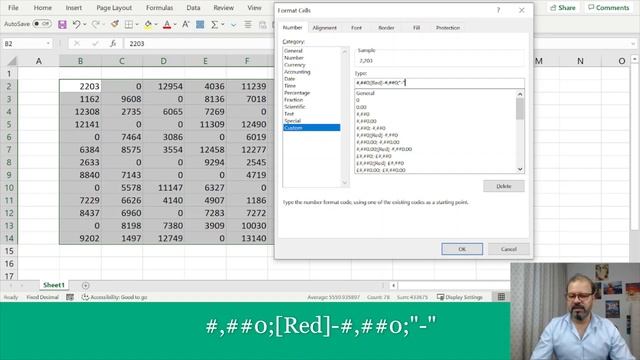Click the purple Save icon
Screen dimensions: 640x360
tap(62, 24)
